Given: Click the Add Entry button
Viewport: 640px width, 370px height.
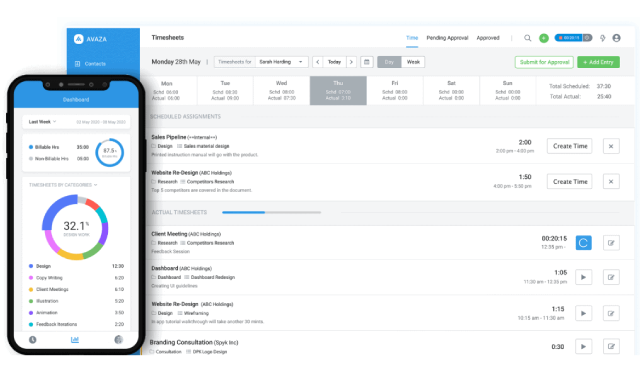Looking at the screenshot, I should pos(598,62).
